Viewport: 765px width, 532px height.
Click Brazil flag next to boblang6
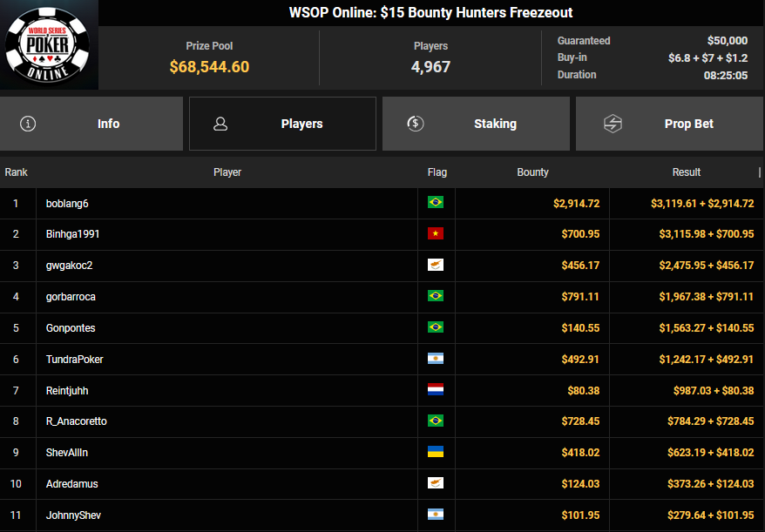[x=436, y=203]
